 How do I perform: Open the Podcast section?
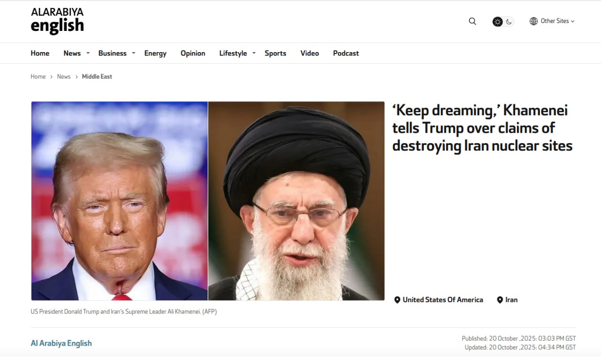click(346, 53)
